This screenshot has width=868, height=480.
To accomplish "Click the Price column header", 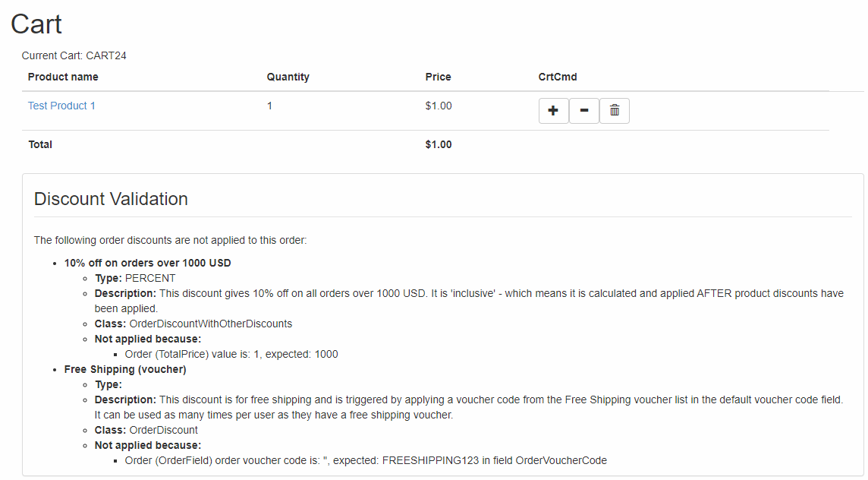I will [x=439, y=77].
